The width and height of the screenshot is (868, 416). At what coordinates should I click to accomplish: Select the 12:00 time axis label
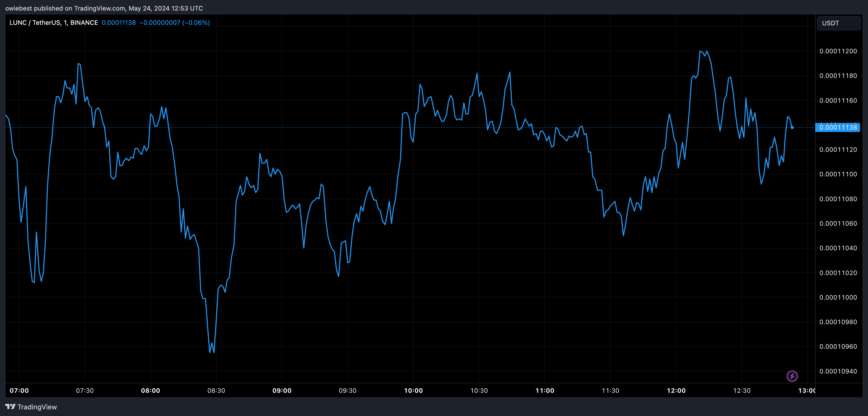676,390
